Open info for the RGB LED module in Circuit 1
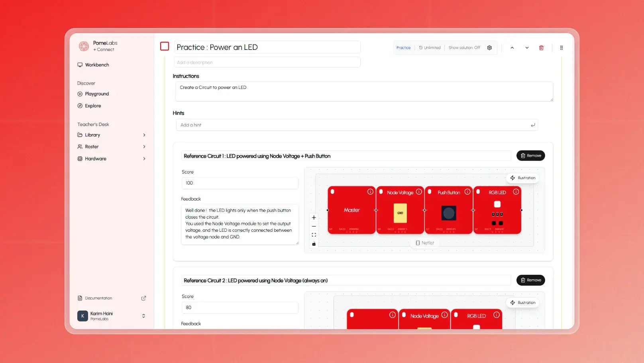Image resolution: width=644 pixels, height=363 pixels. [x=516, y=192]
